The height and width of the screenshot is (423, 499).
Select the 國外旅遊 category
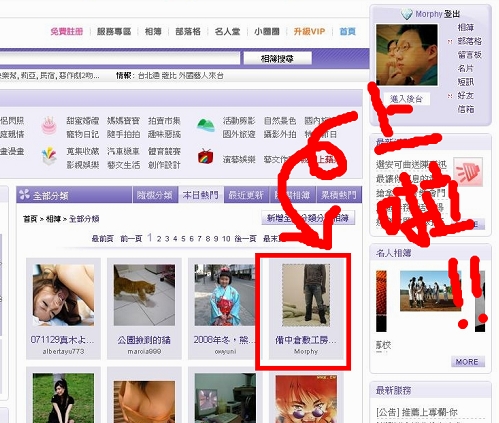pos(239,134)
